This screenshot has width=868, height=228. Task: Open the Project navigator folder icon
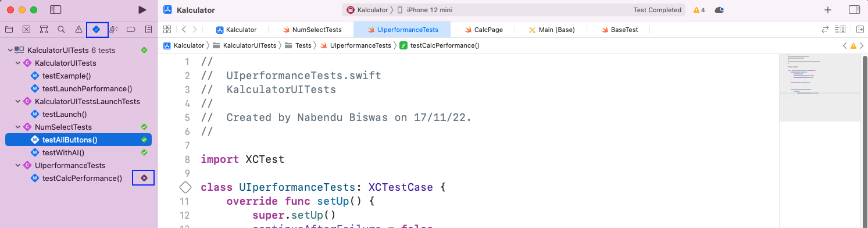(9, 29)
